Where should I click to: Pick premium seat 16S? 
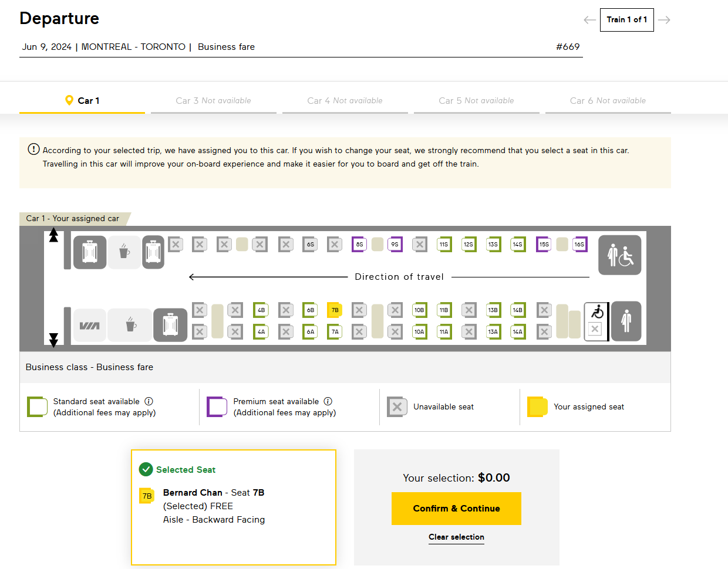pyautogui.click(x=579, y=244)
